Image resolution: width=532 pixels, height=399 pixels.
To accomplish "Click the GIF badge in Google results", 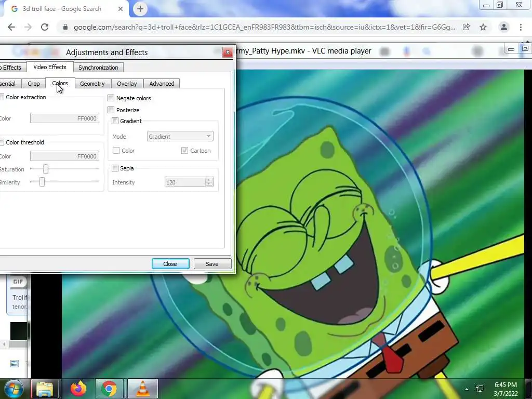I will 18,282.
